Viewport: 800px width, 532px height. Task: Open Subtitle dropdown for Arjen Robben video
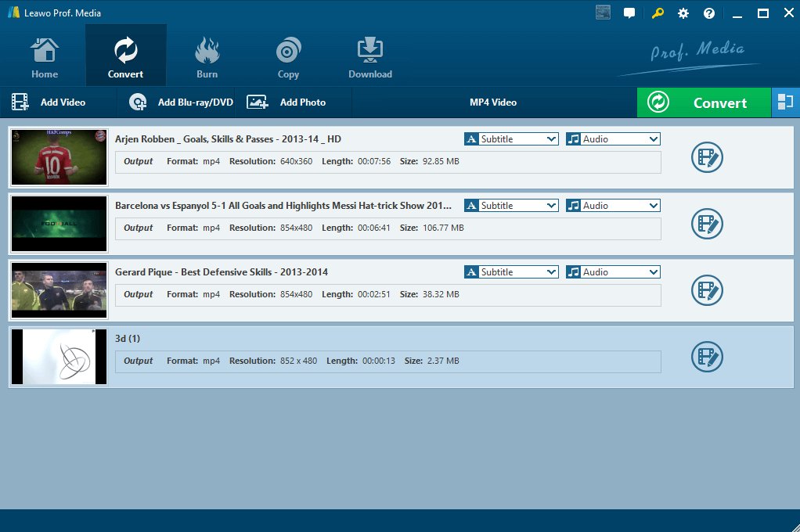pos(511,139)
